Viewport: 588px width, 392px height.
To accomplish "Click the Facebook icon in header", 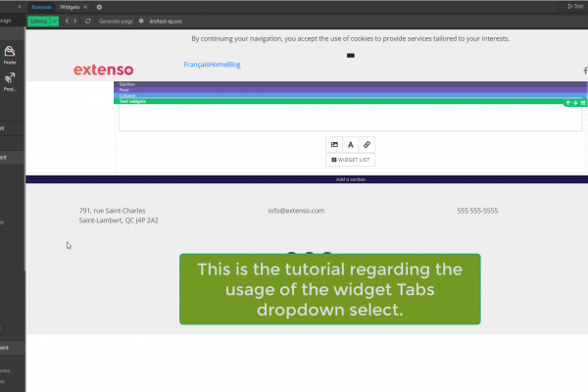I will [x=584, y=71].
